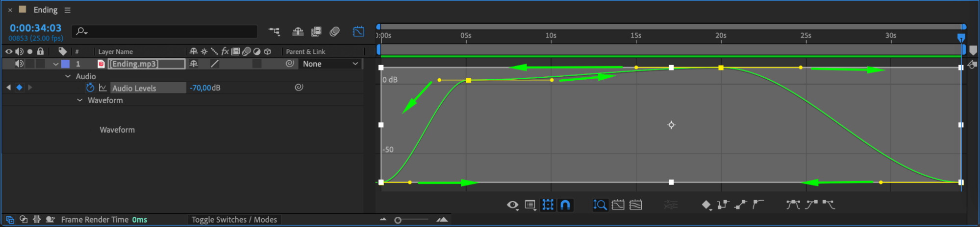Click the Layer Name column header
Viewport: 980px width, 227px height.
pyautogui.click(x=115, y=51)
